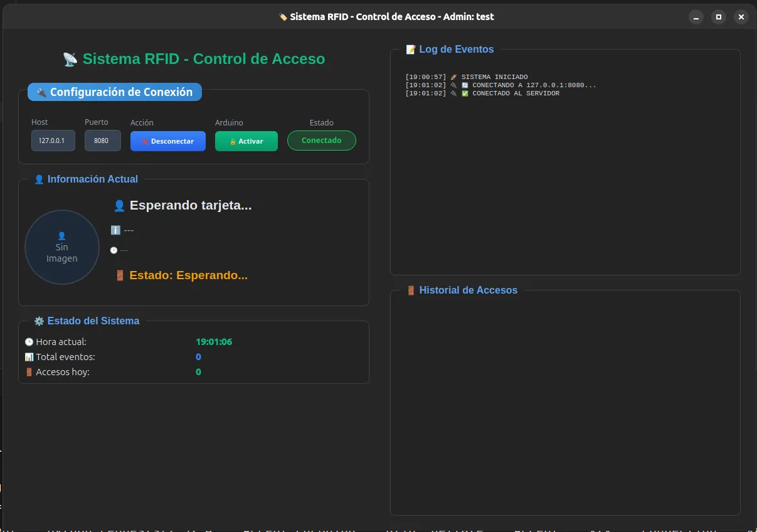Click the gear icon beside Estado del Sistema
The image size is (757, 532).
(x=39, y=321)
